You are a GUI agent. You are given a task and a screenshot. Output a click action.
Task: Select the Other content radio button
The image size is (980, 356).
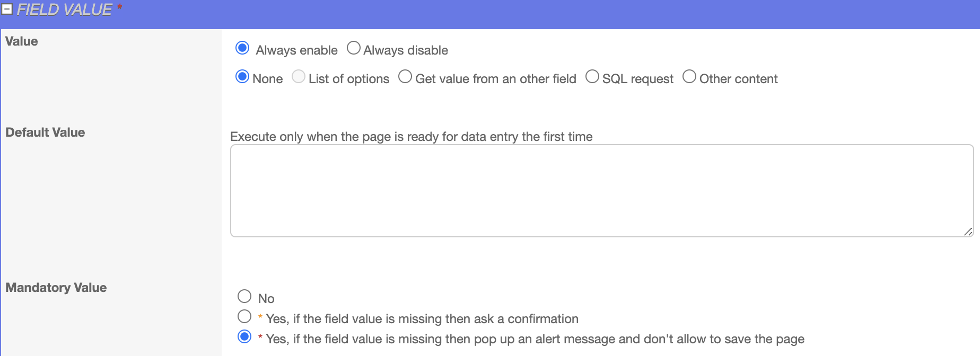click(689, 77)
